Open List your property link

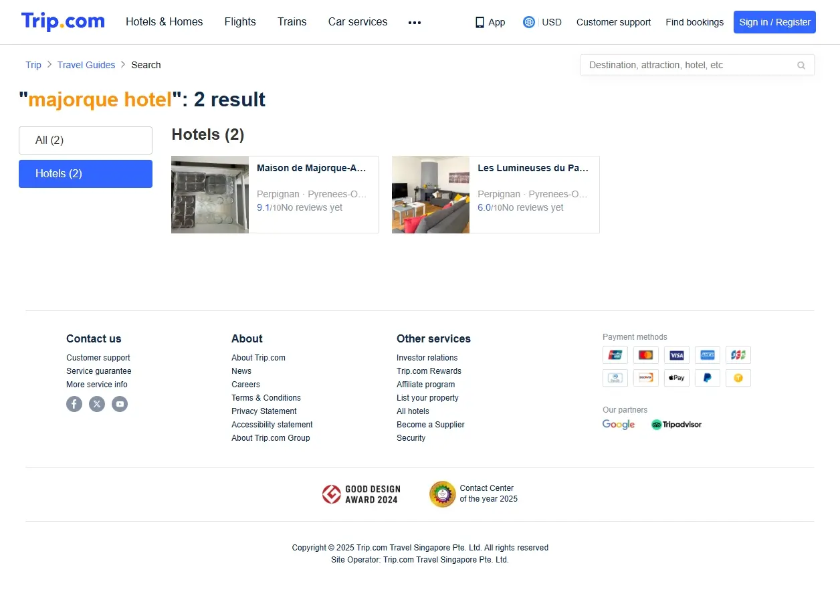(427, 398)
